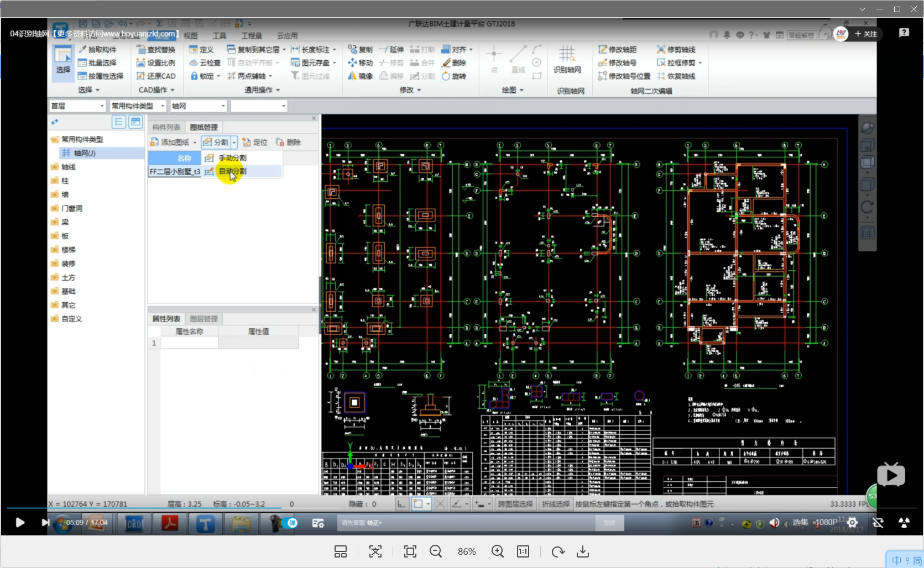Expand the 分割 split dropdown arrow

click(x=234, y=143)
